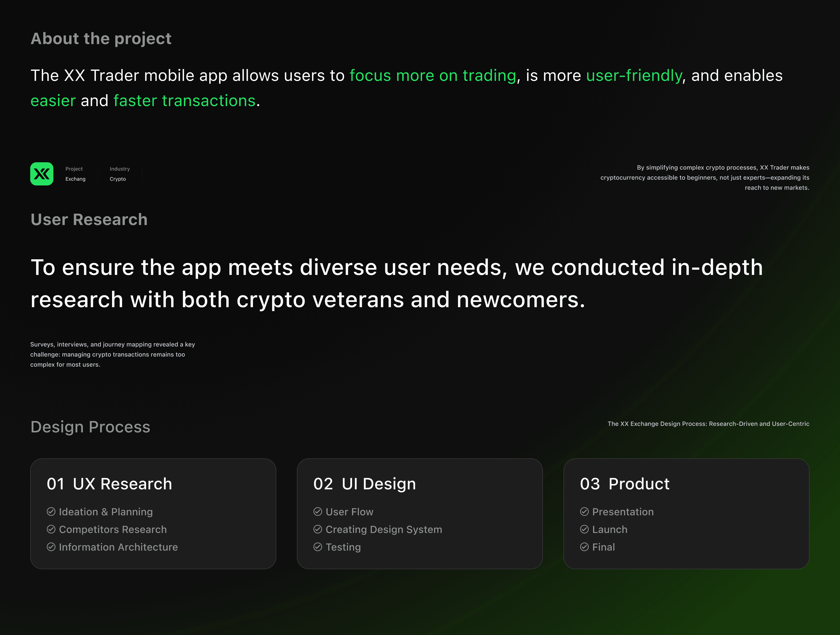Click check icon beside Testing
The width and height of the screenshot is (840, 635).
318,547
